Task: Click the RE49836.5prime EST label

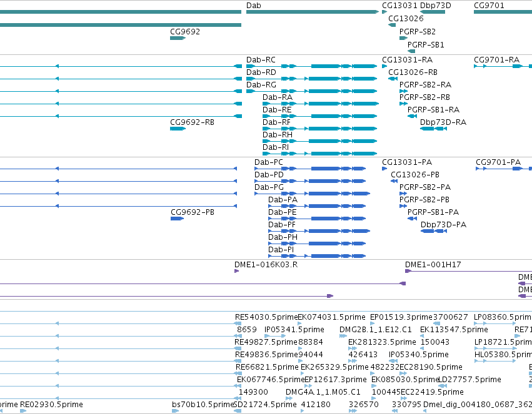Action: (x=266, y=355)
